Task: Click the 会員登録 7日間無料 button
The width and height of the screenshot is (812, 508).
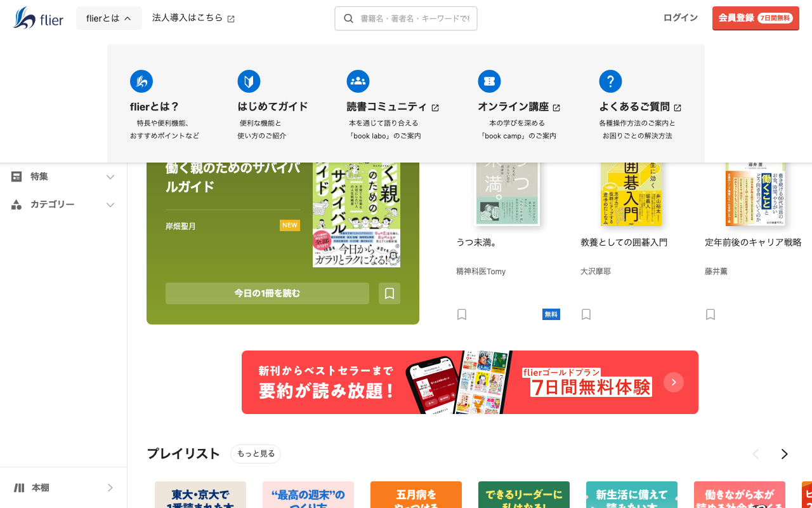Action: click(756, 18)
